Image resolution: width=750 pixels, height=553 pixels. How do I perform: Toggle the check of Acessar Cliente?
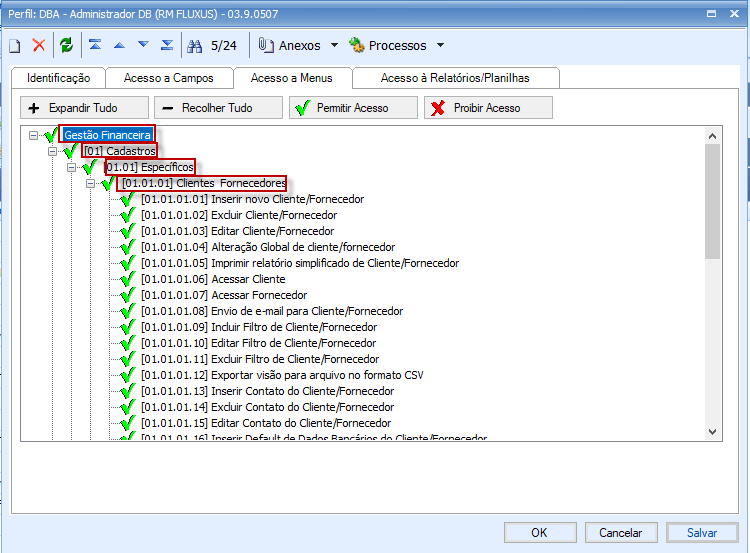tap(127, 279)
